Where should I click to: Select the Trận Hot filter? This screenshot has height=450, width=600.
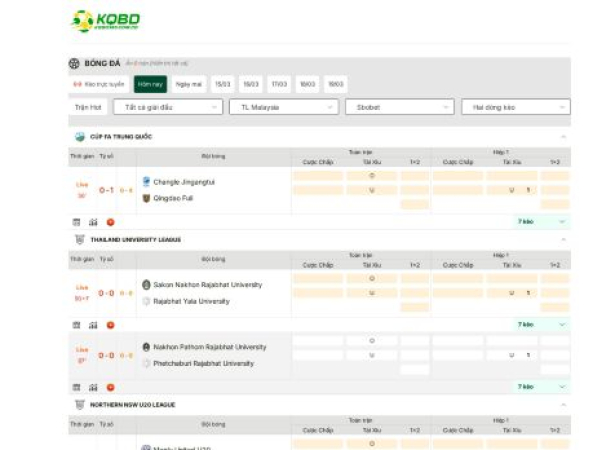pos(88,107)
